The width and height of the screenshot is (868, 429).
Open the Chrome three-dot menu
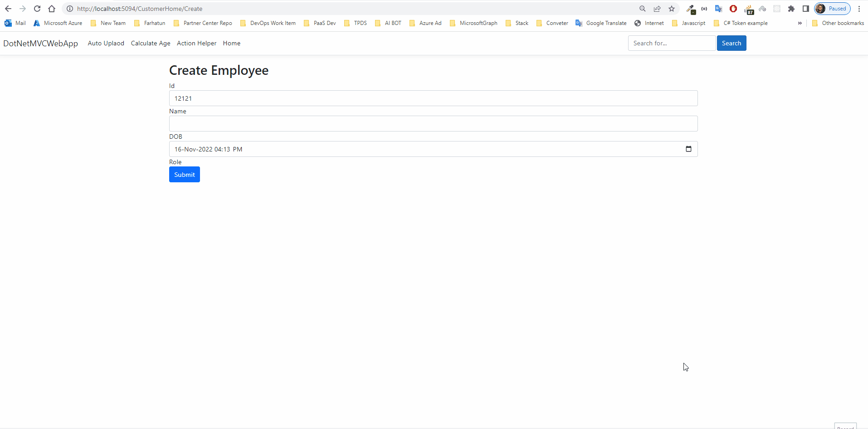(x=859, y=9)
